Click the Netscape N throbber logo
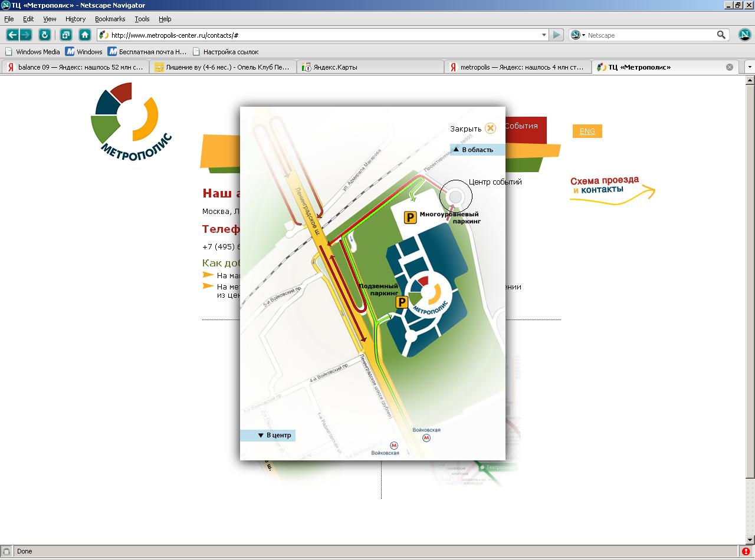The height and width of the screenshot is (560, 755). click(x=744, y=35)
